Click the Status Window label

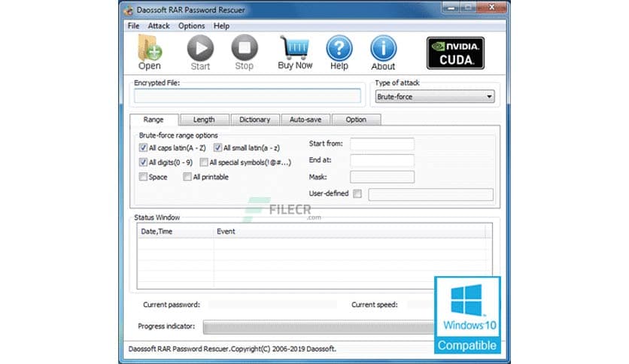156,217
